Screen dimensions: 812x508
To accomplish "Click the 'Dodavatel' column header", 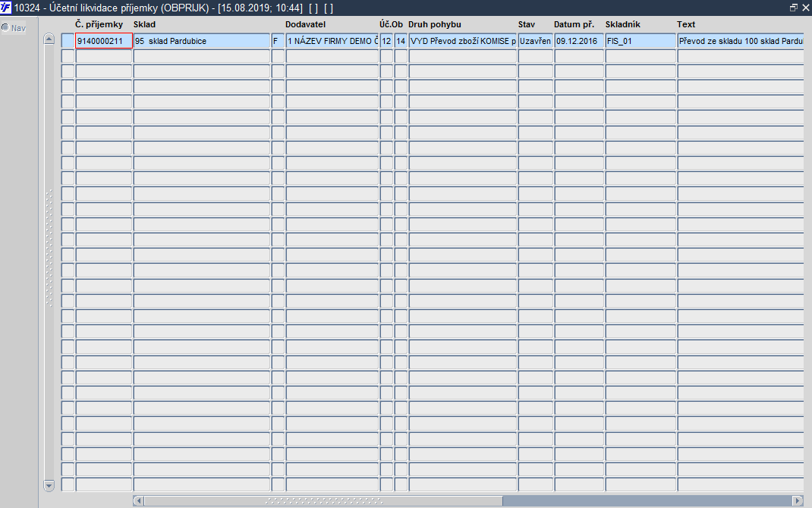I will click(x=306, y=24).
